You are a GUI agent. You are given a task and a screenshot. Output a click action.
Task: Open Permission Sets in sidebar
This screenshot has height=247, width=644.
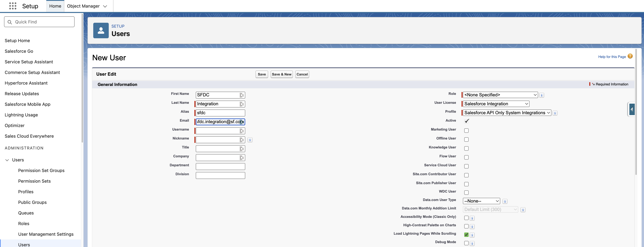(x=34, y=181)
